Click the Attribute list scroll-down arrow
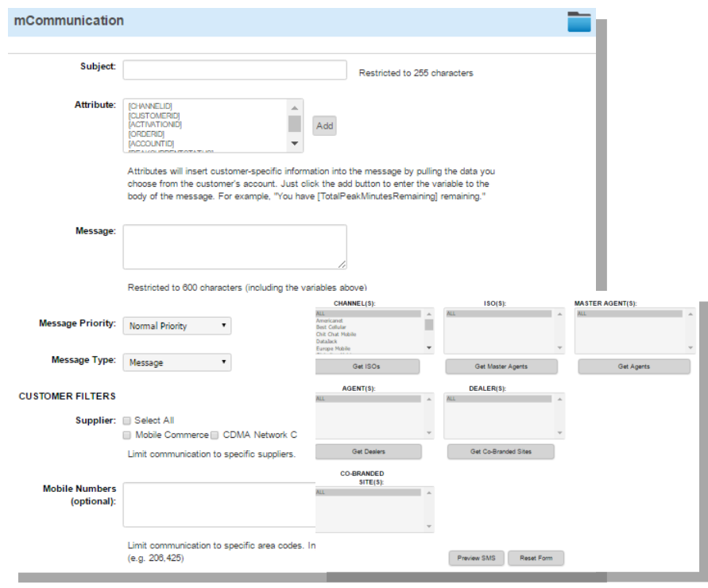This screenshot has height=588, width=708. [x=294, y=144]
